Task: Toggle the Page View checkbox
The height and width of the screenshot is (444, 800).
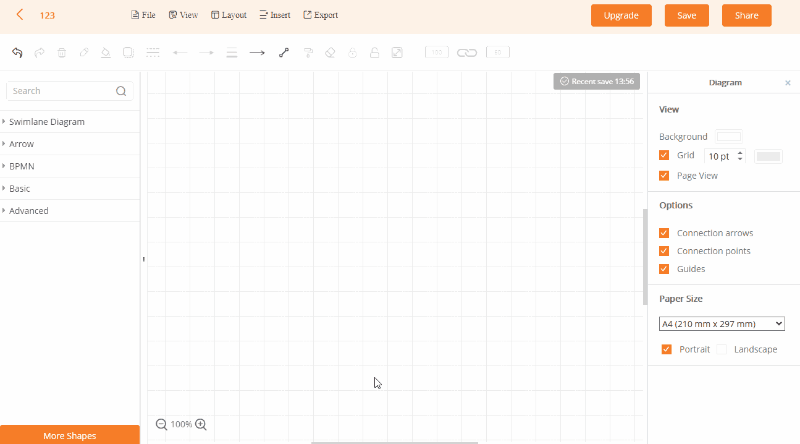Action: pyautogui.click(x=664, y=176)
